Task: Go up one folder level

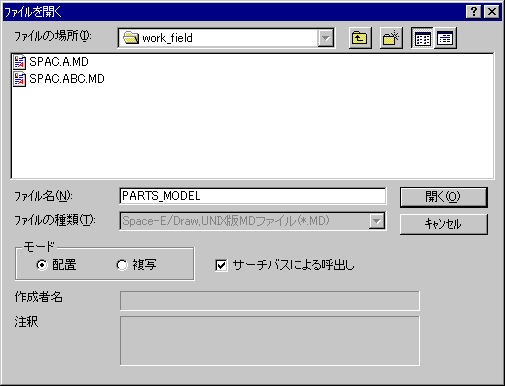Action: (360, 38)
